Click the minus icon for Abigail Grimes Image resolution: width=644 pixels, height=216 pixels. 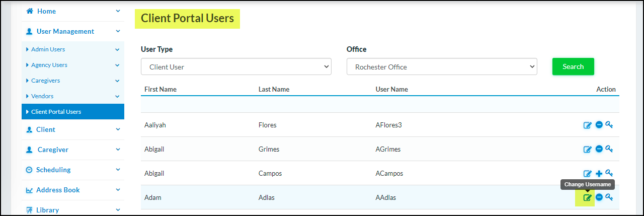(x=599, y=149)
